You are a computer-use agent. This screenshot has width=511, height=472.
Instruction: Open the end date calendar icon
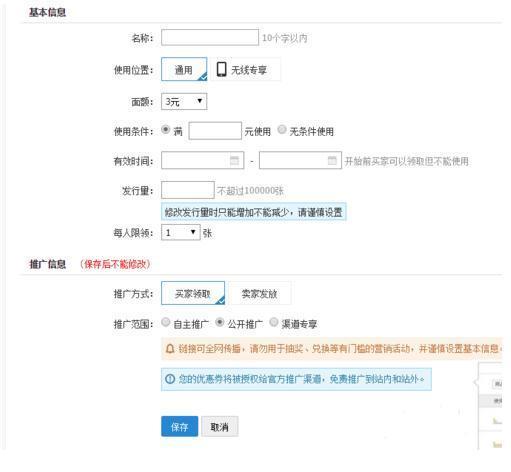[x=332, y=160]
